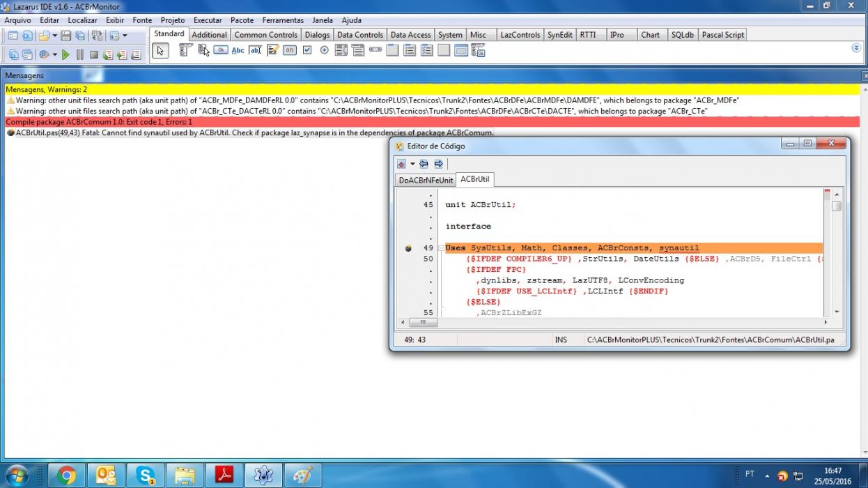Open the build mode gear dropdown arrow
868x488 pixels.
(54, 54)
